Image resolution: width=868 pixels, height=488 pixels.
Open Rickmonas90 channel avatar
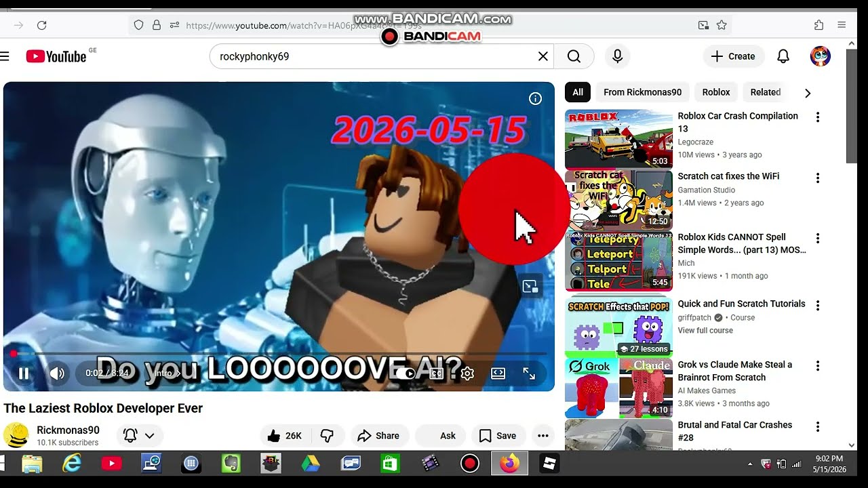pyautogui.click(x=16, y=435)
